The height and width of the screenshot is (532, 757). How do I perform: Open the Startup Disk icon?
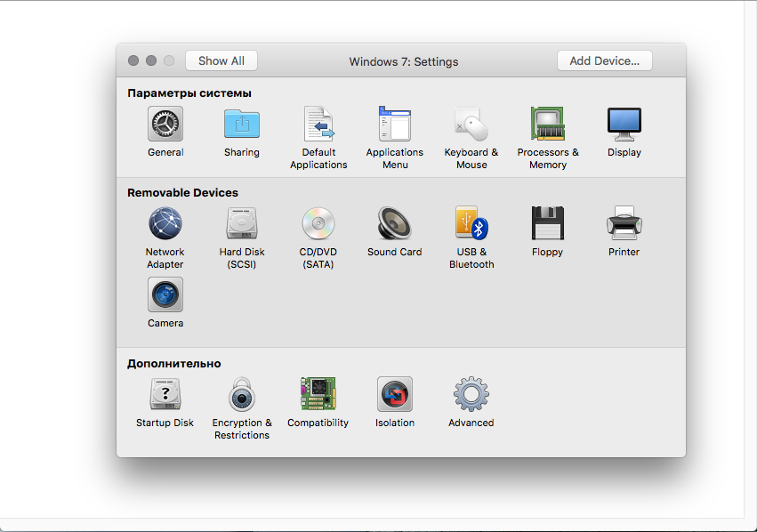click(165, 394)
